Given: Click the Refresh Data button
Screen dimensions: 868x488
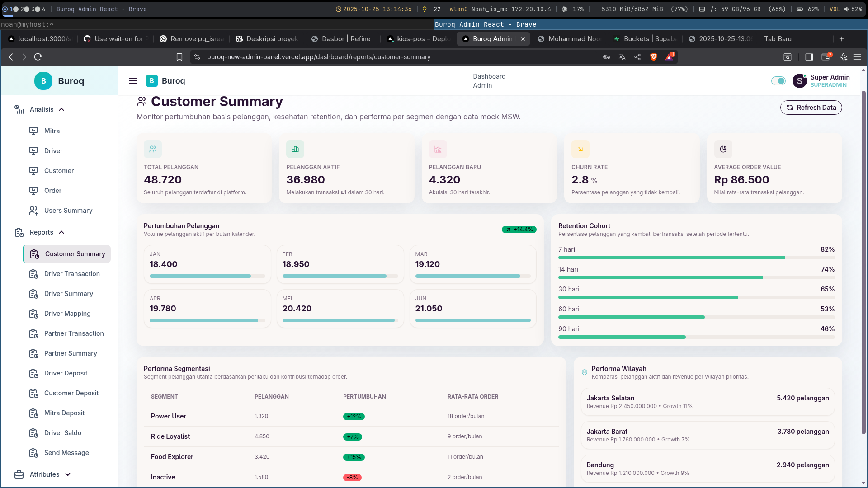Looking at the screenshot, I should pos(811,108).
